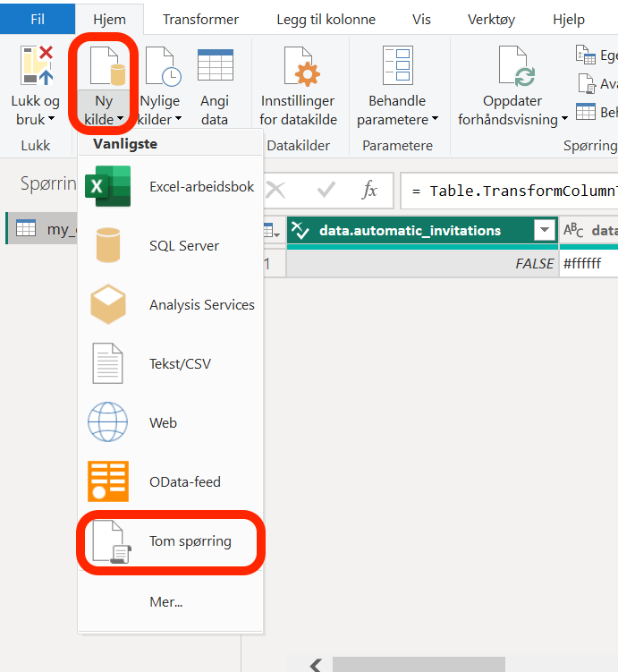Open Innstillinger for datakilde
The width and height of the screenshot is (618, 672).
(x=298, y=86)
